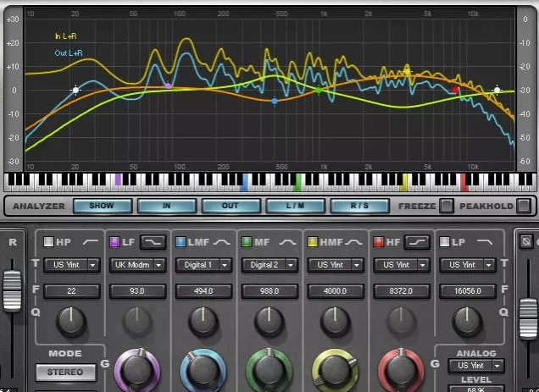The image size is (539, 392).
Task: Open the LP band US Vint type dropdown
Action: coord(468,265)
